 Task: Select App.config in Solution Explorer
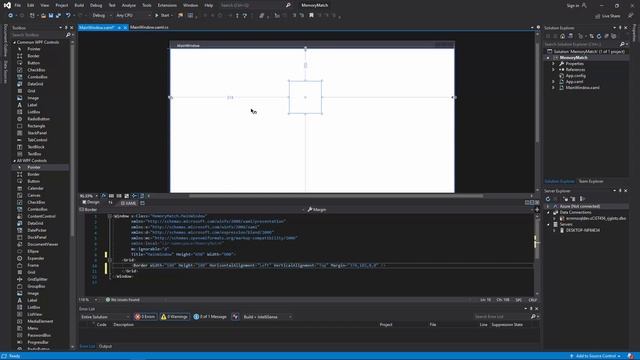pos(576,76)
